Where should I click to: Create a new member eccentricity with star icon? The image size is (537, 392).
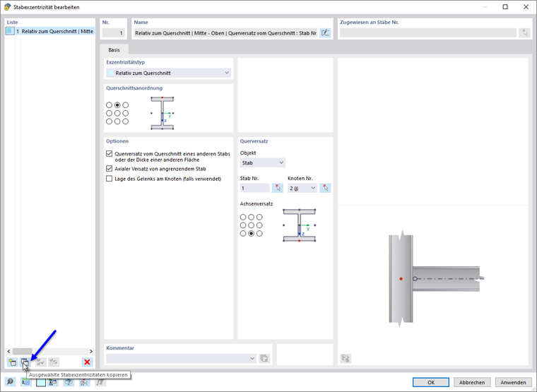tap(12, 362)
